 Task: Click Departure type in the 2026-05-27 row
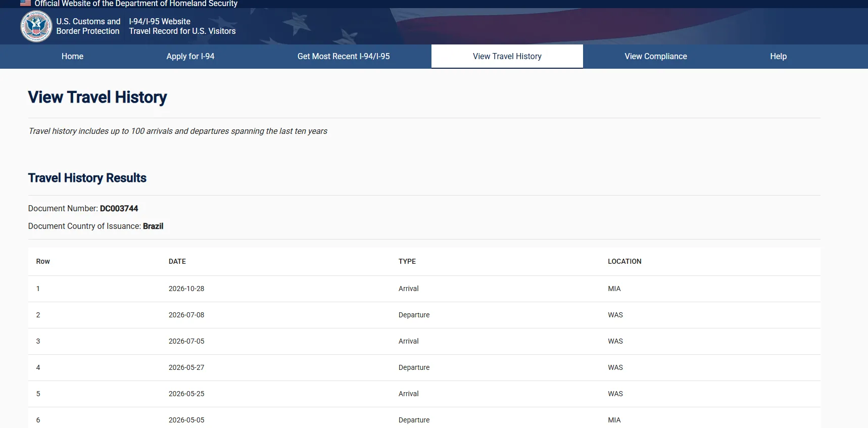pyautogui.click(x=414, y=367)
